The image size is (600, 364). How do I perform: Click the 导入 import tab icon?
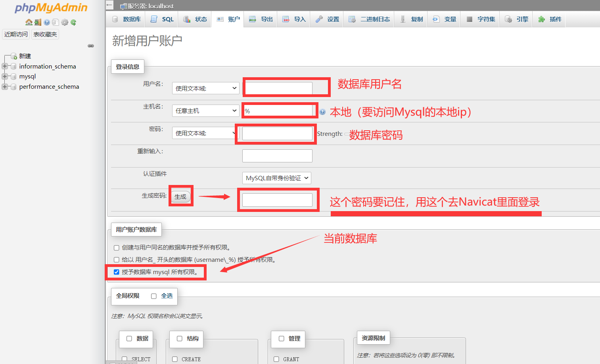point(286,19)
